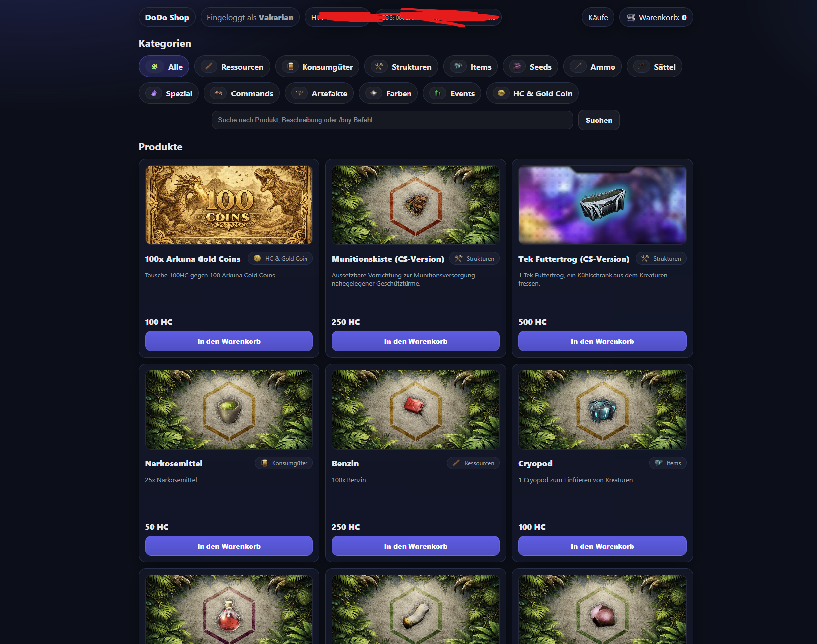Screen dimensions: 817x644
Task: Open the Events category icon
Action: click(x=438, y=93)
